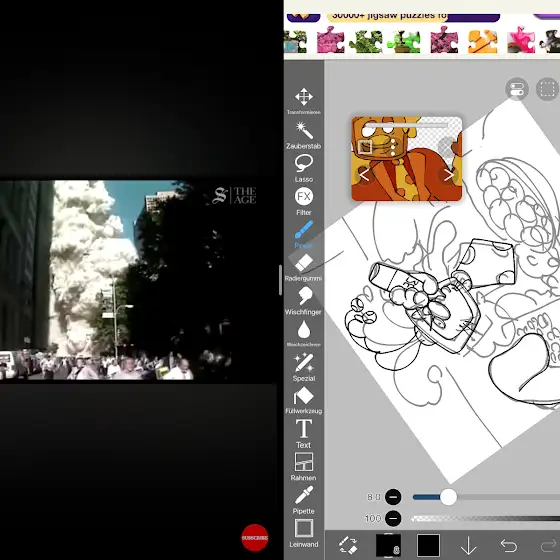Viewport: 560px width, 560px height.
Task: Decrease opacity with minus next to 100
Action: [393, 518]
